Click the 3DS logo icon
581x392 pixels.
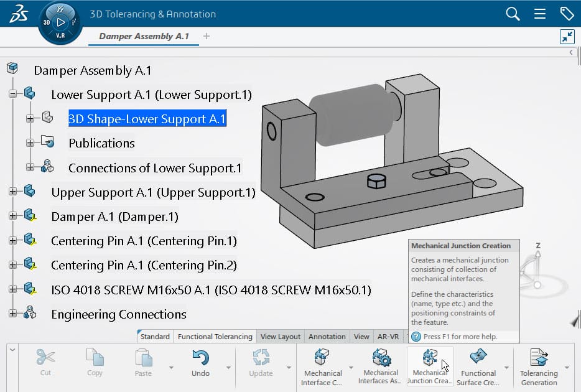[19, 14]
